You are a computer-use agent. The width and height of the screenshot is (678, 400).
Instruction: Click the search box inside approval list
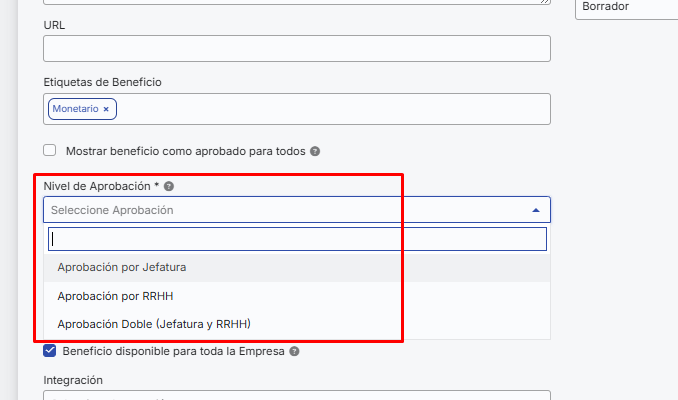pos(297,239)
